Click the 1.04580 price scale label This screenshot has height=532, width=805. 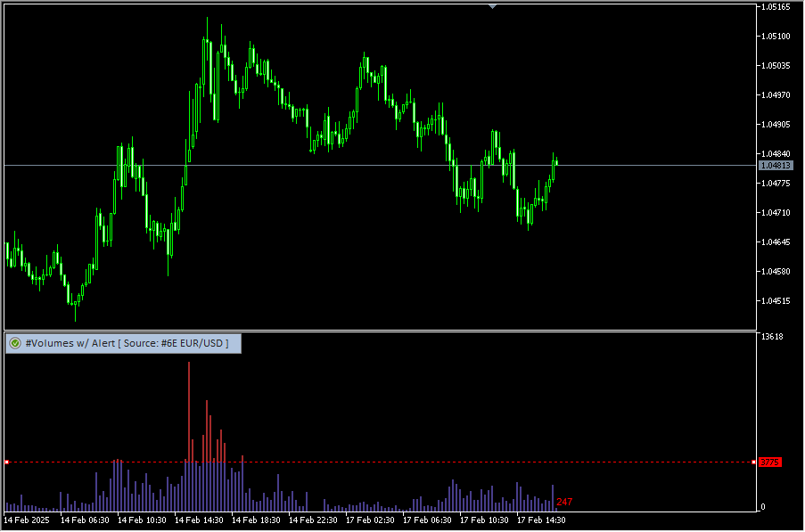point(776,272)
